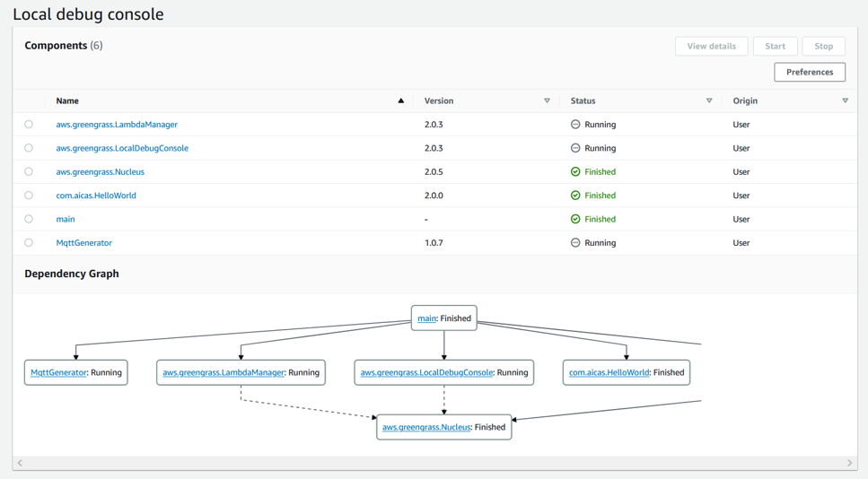Click version 2.0.5 cell
The image size is (868, 479).
point(434,172)
